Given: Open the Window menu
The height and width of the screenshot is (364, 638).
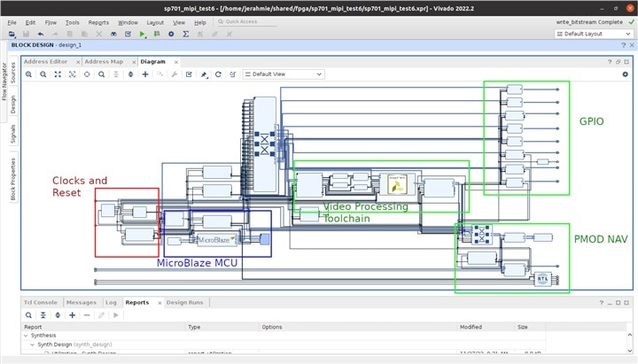Looking at the screenshot, I should pos(128,22).
